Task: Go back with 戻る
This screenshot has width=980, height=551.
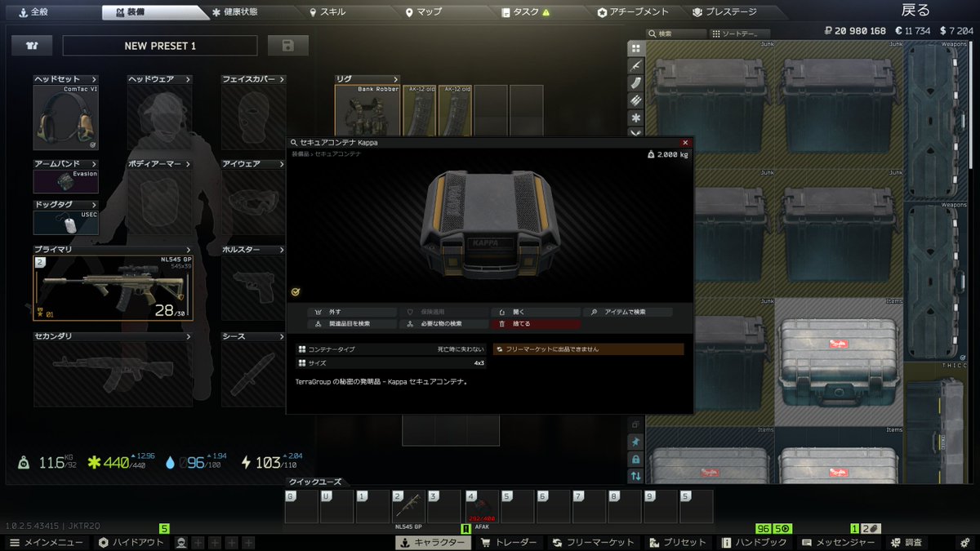Action: tap(915, 11)
